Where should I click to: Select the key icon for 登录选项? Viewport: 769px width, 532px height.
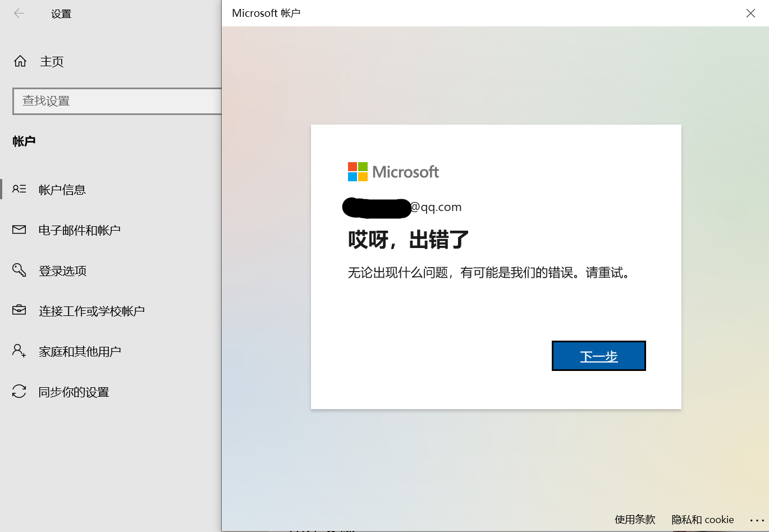pyautogui.click(x=19, y=270)
